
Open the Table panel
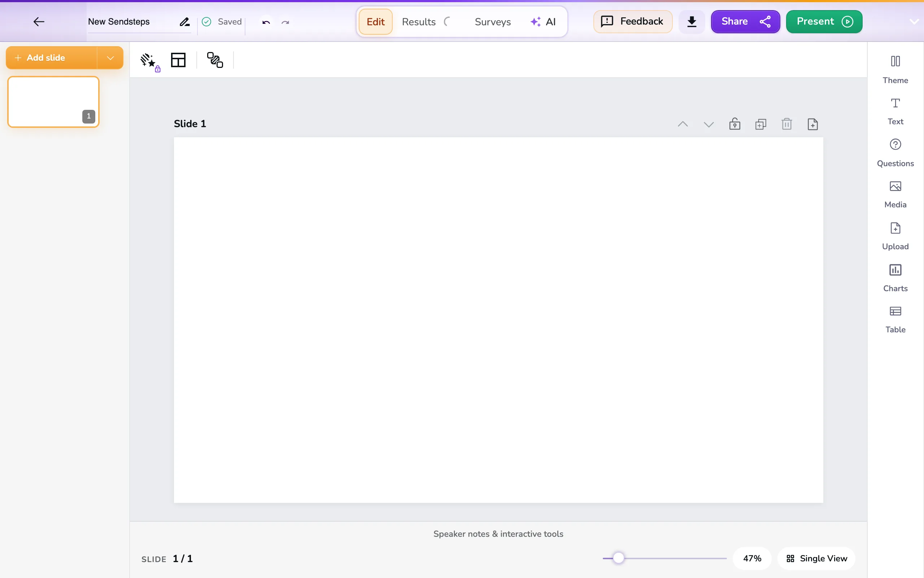[895, 320]
